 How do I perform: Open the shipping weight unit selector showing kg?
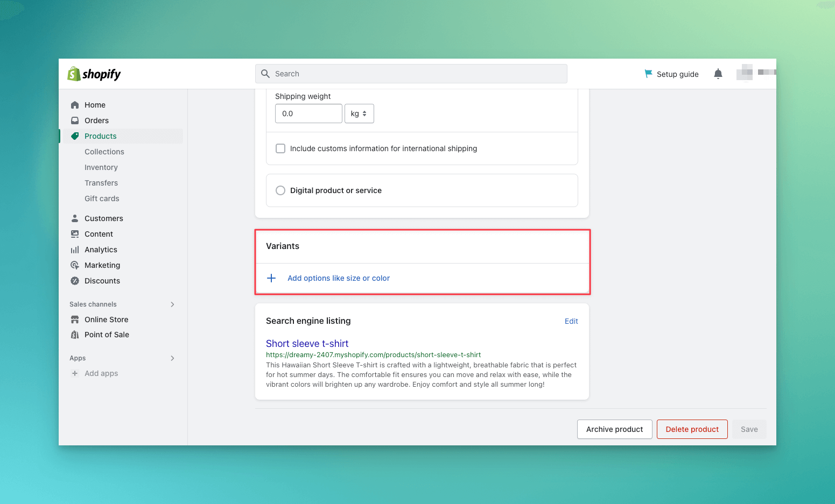pyautogui.click(x=359, y=113)
